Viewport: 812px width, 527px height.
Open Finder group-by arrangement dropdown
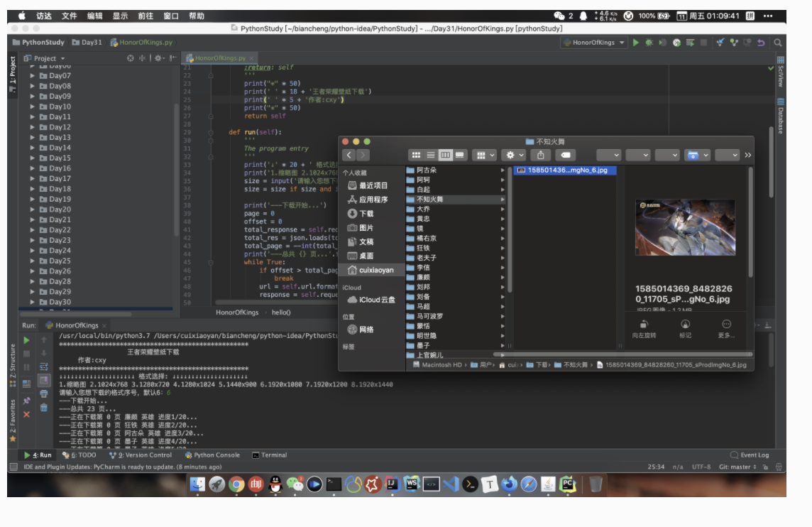(x=485, y=155)
